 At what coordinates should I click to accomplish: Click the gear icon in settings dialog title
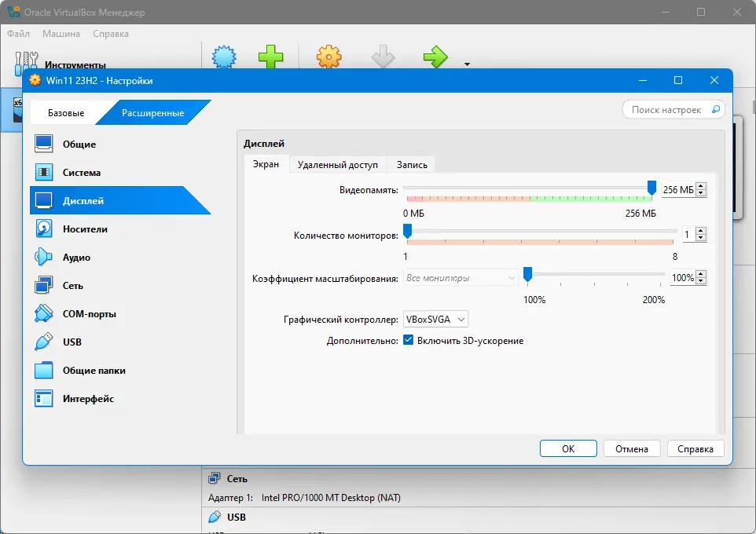click(35, 80)
